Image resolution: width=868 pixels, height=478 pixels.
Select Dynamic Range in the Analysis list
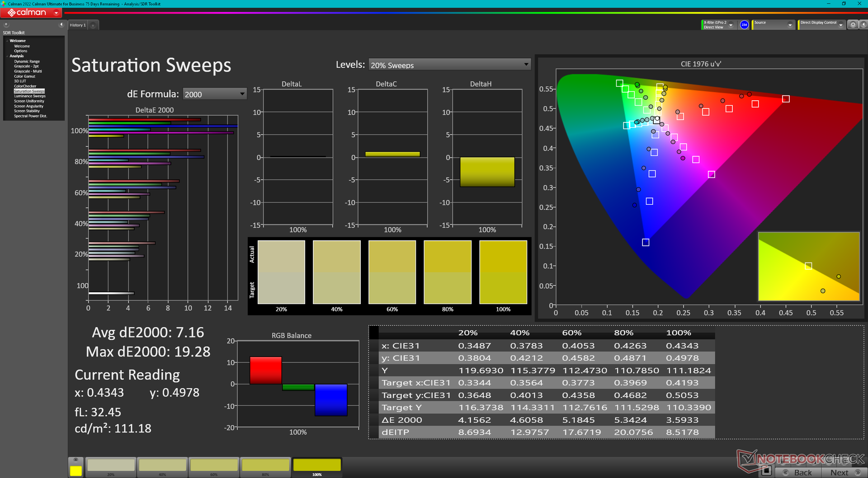pos(27,61)
